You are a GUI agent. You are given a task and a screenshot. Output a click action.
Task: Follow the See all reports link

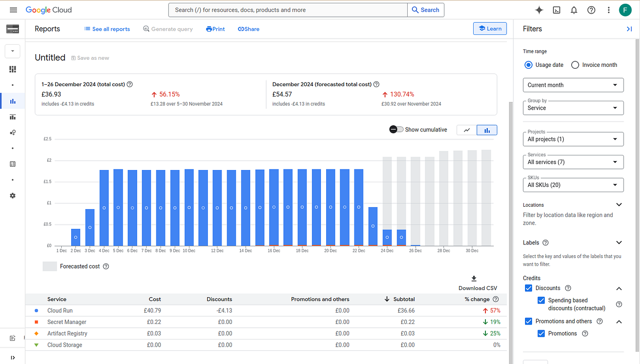[107, 29]
